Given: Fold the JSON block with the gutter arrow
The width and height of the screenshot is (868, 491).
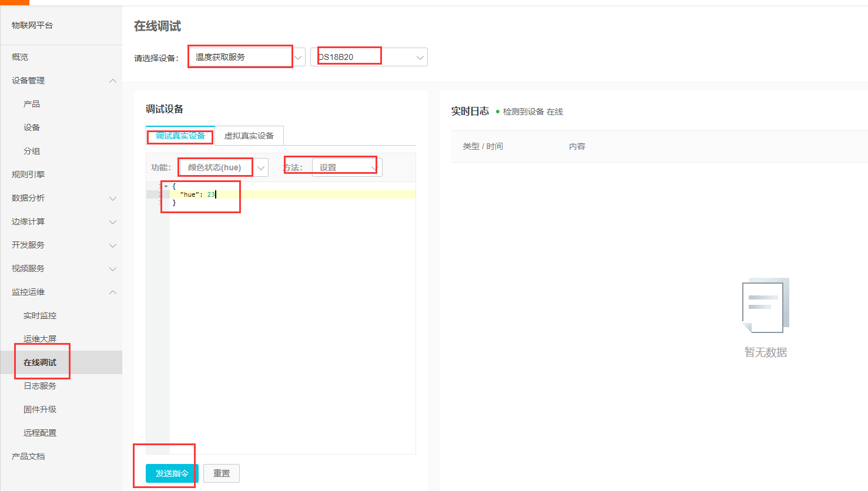Looking at the screenshot, I should click(x=166, y=186).
